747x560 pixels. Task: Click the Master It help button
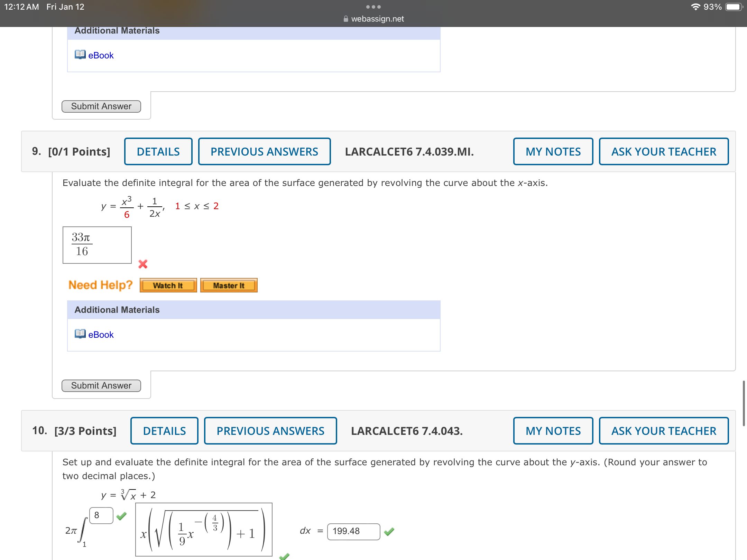229,286
